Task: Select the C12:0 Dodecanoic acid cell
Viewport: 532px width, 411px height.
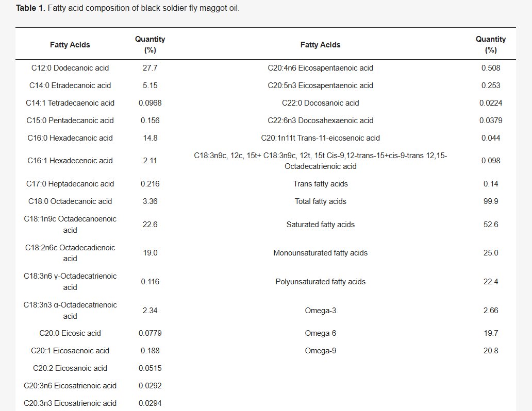Action: pos(70,68)
